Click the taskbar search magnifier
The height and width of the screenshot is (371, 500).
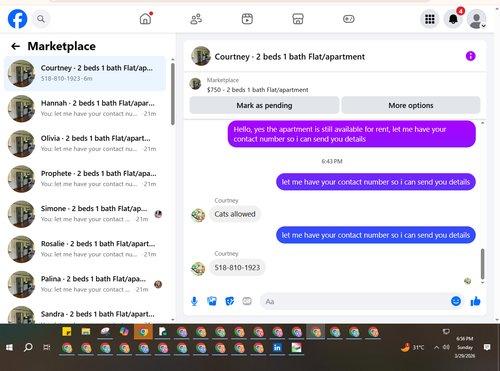pyautogui.click(x=28, y=347)
